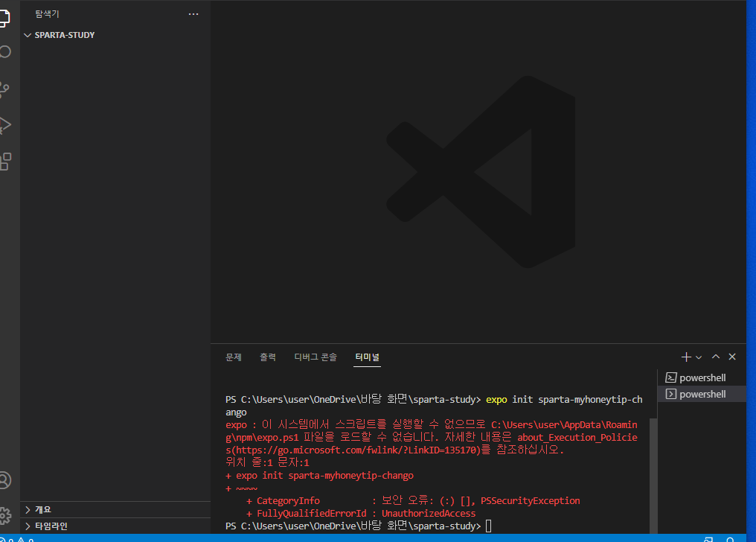Viewport: 756px width, 542px height.
Task: Open the Explorer view in activity bar
Action: tap(4, 17)
